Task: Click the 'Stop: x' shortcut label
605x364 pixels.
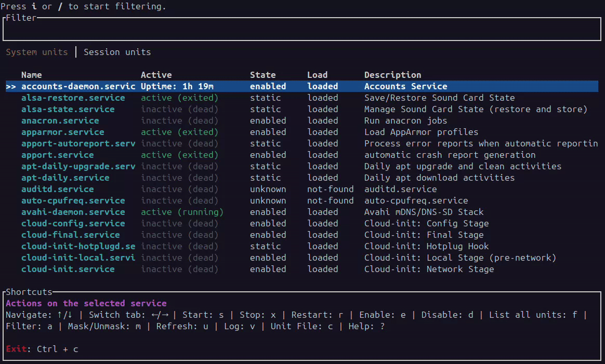Action: pyautogui.click(x=257, y=315)
